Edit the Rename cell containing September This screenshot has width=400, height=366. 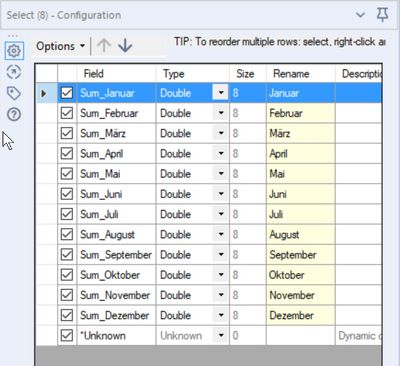pyautogui.click(x=301, y=255)
